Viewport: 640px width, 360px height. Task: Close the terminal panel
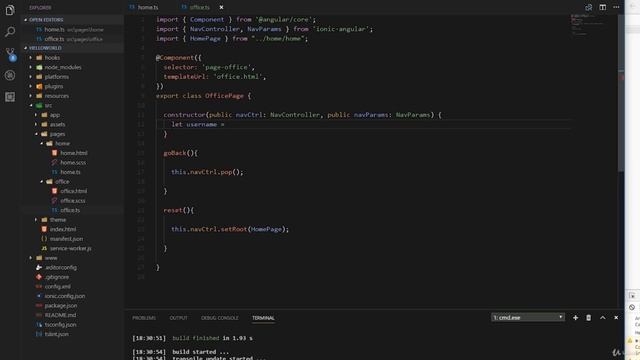click(616, 318)
